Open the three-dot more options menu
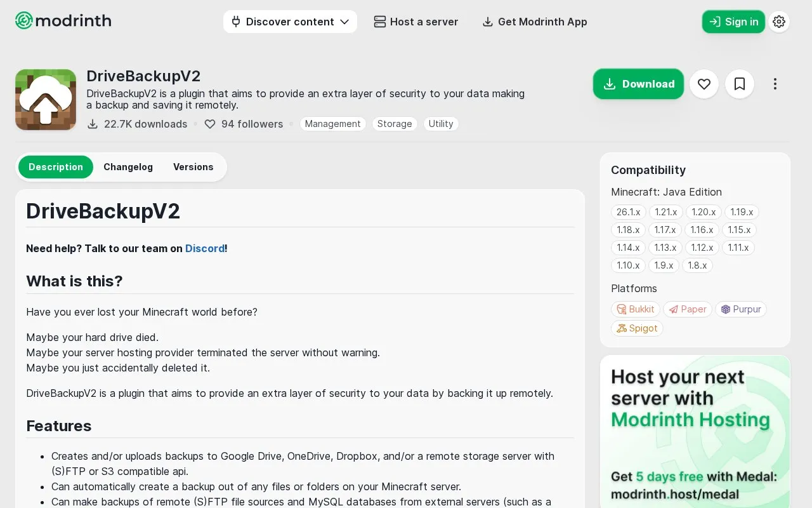Viewport: 812px width, 508px height. coord(775,84)
